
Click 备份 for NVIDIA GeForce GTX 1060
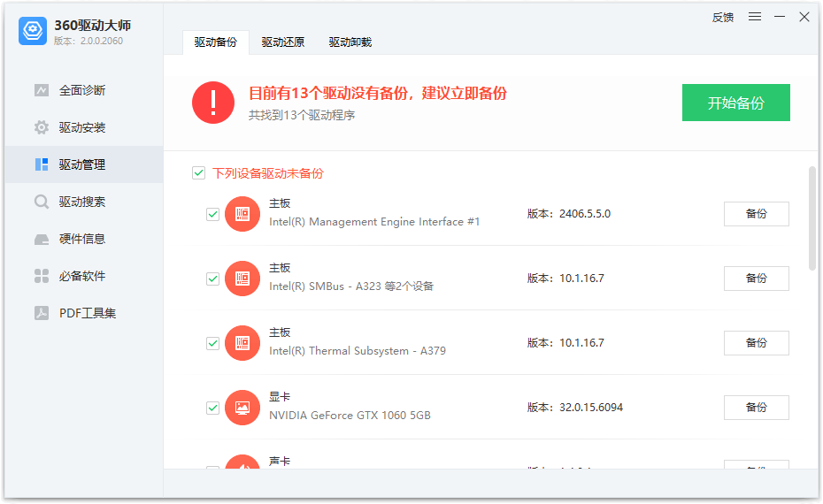pyautogui.click(x=757, y=408)
